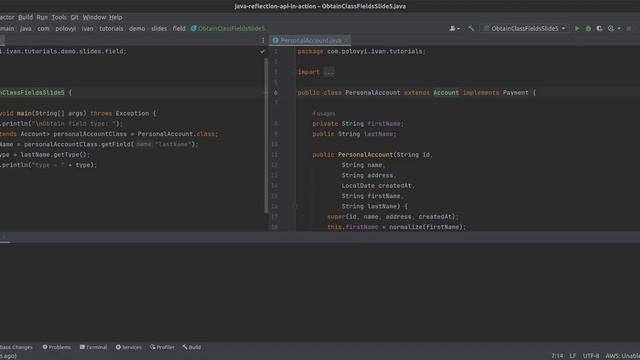Image resolution: width=640 pixels, height=360 pixels.
Task: Run ObtainClassFieldsSlide5 with the green play icon
Action: coord(577,29)
